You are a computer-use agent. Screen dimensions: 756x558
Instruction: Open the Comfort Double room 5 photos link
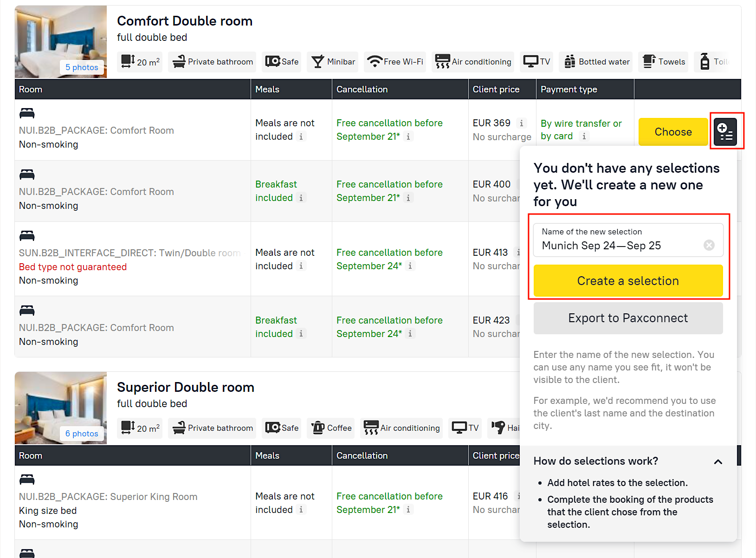(82, 67)
